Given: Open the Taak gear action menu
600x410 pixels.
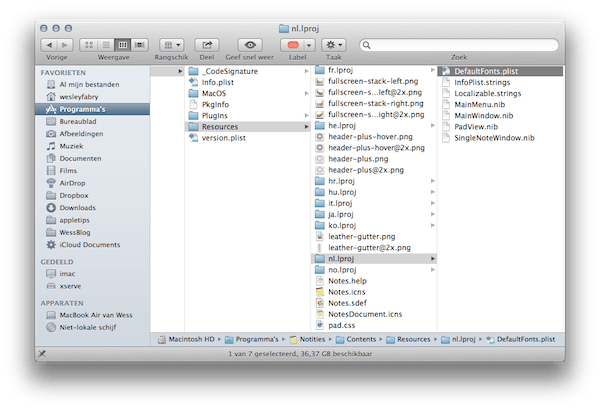Looking at the screenshot, I should click(334, 45).
